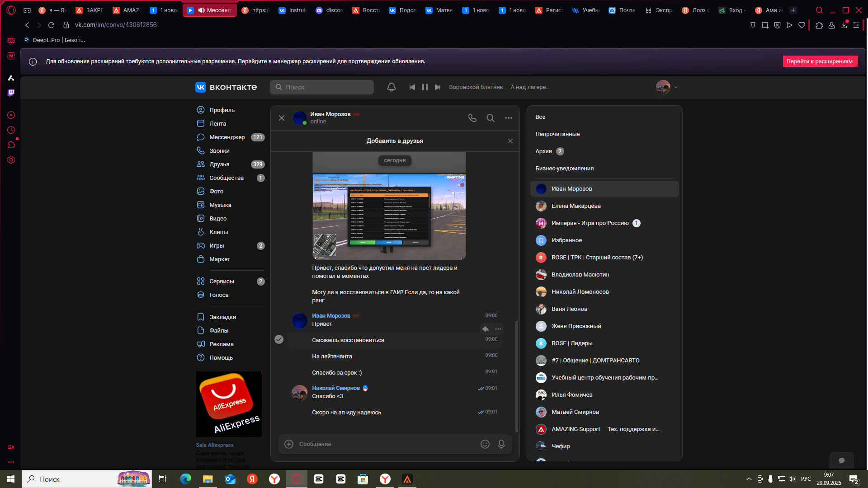Viewport: 868px width, 488px height.
Task: Open the message three-dots actions menu
Action: pos(498,329)
